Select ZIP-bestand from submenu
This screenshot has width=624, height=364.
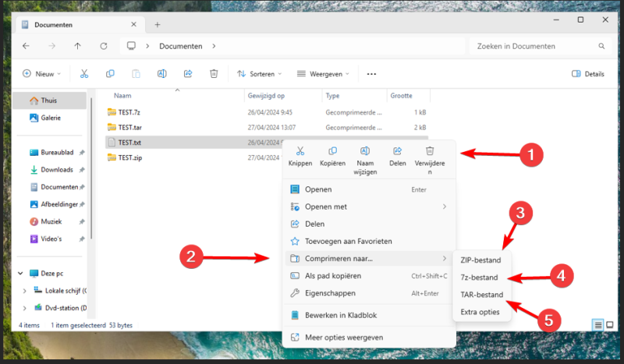(480, 260)
